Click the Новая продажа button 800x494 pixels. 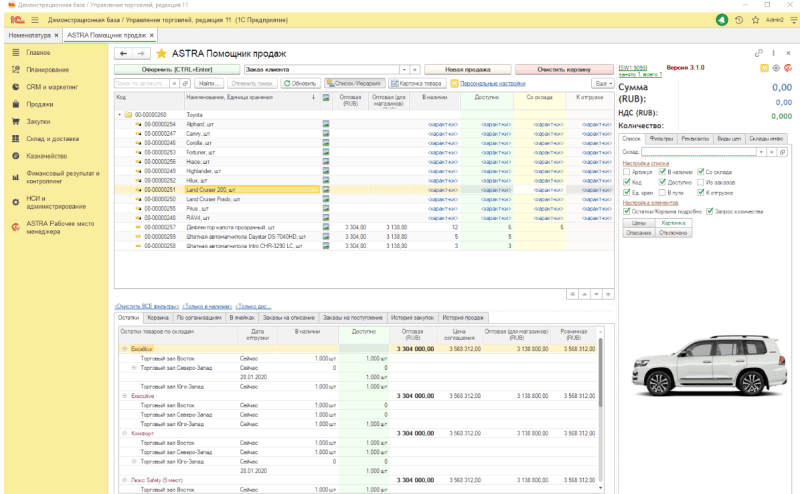pyautogui.click(x=466, y=69)
